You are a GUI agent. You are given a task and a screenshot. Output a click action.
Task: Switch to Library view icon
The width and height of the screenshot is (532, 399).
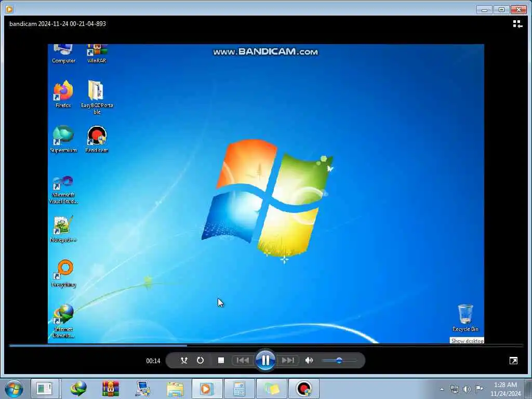(x=517, y=24)
